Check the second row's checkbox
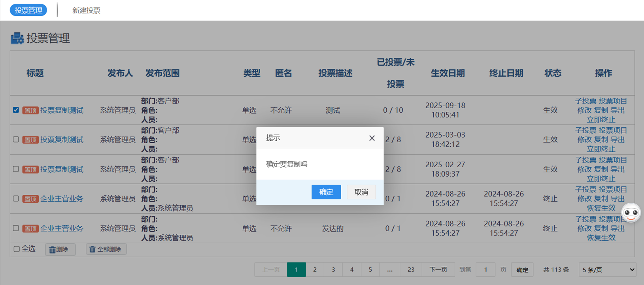This screenshot has width=644, height=285. 16,140
